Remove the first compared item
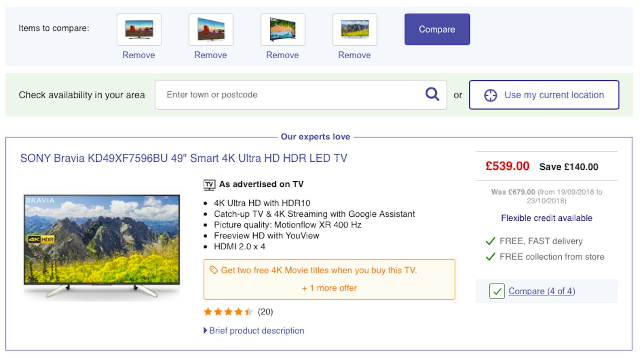Image resolution: width=644 pixels, height=358 pixels. (x=138, y=55)
